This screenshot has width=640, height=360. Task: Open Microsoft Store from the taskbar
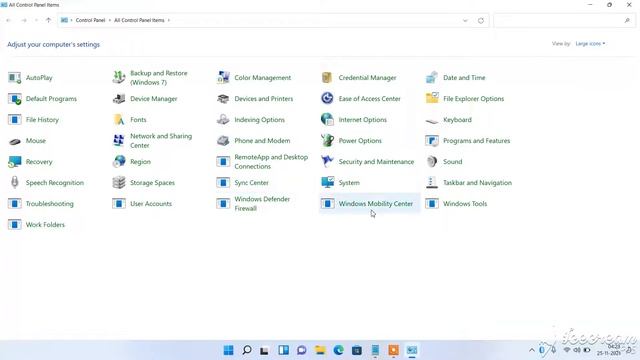click(x=357, y=350)
